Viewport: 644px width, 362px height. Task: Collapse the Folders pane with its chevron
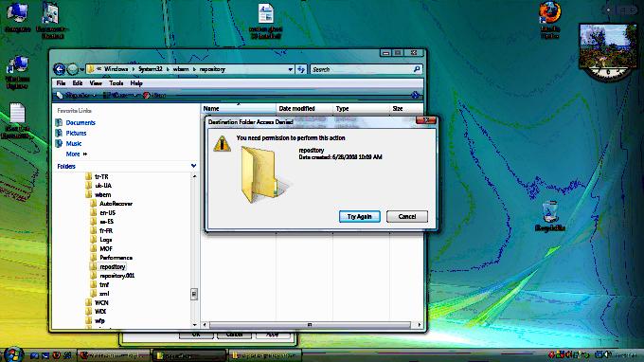point(193,166)
